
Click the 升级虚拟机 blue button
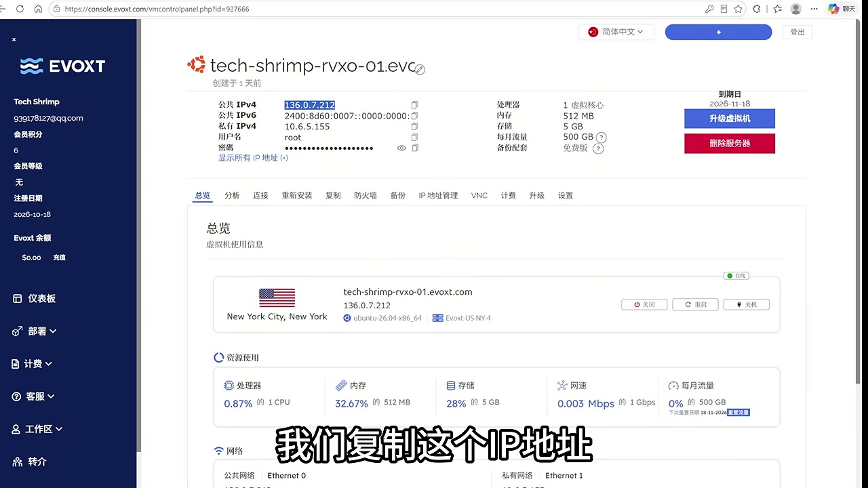(730, 119)
